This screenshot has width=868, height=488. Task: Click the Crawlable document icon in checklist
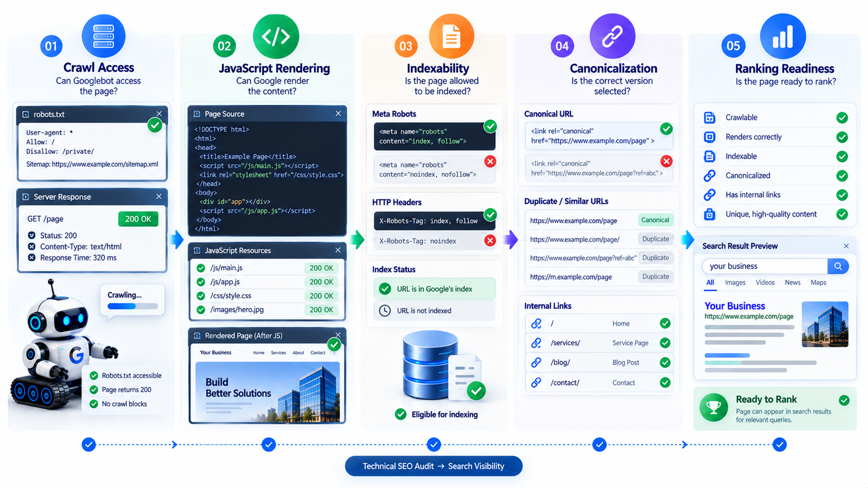710,118
